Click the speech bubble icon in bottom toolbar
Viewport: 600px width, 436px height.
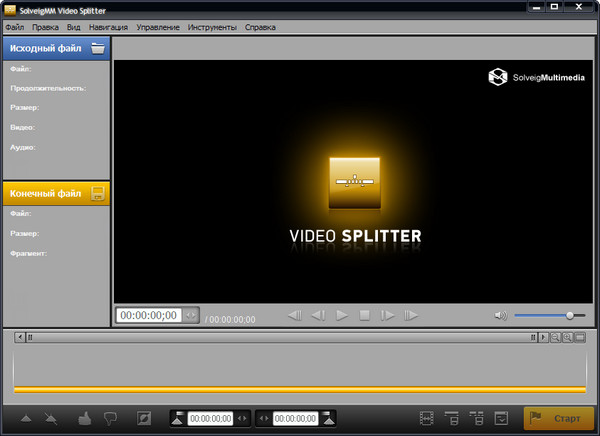point(110,418)
